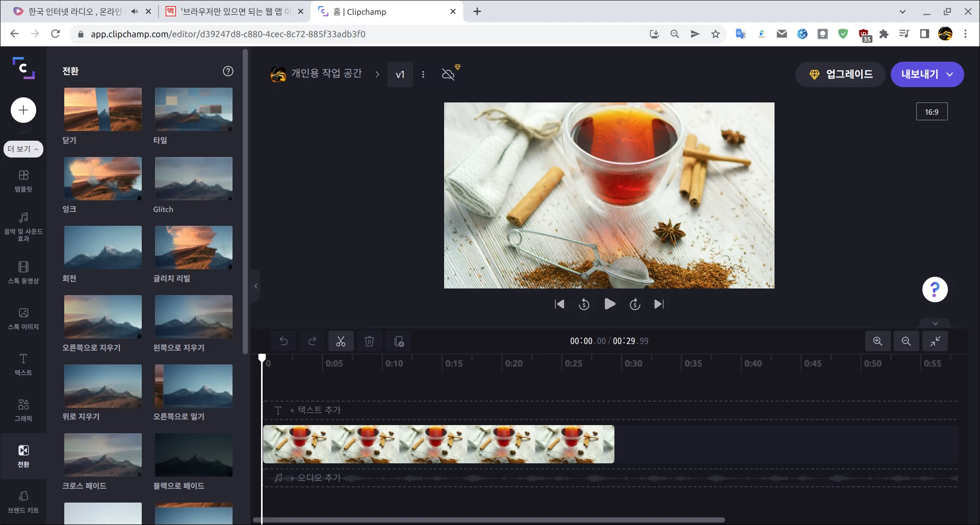Change the 16:9 aspect ratio
Viewport: 980px width, 525px height.
[x=932, y=112]
